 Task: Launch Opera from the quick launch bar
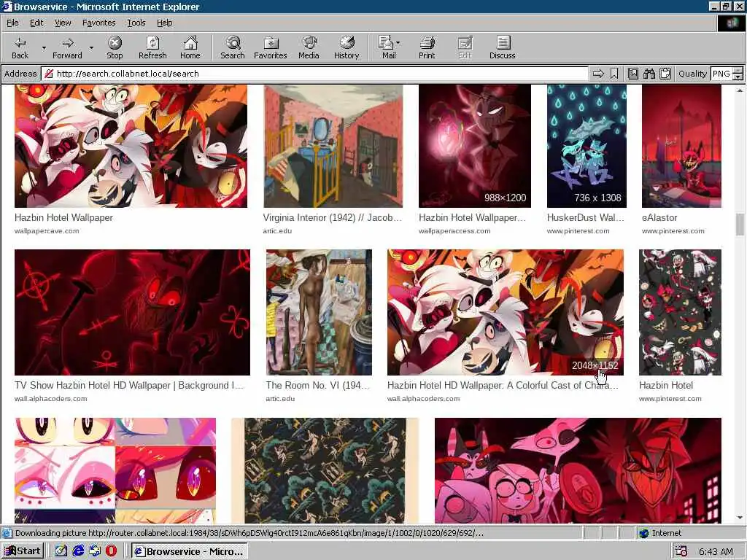click(x=111, y=551)
